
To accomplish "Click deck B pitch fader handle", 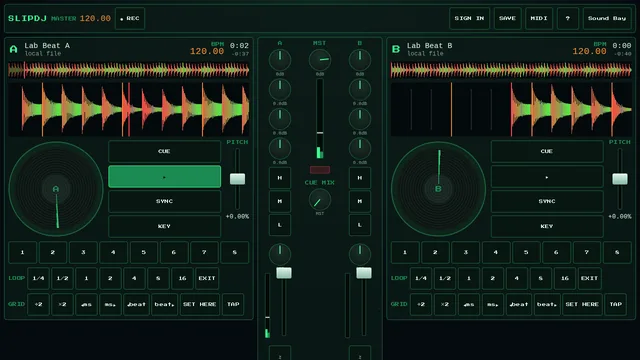I will coord(620,179).
